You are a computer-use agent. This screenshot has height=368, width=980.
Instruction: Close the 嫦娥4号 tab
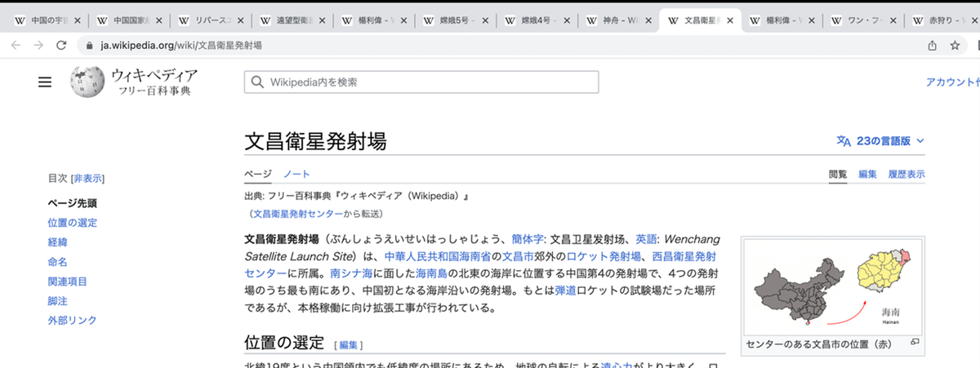[x=566, y=20]
